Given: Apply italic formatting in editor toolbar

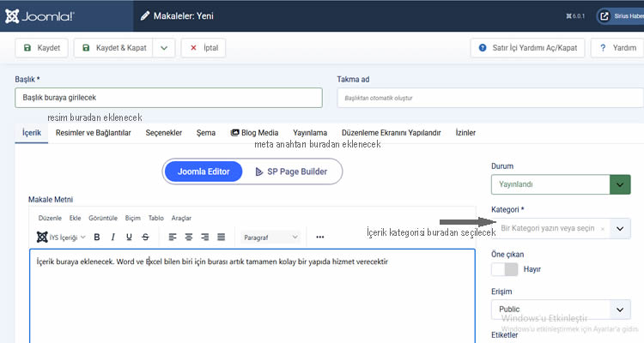Looking at the screenshot, I should tap(113, 237).
